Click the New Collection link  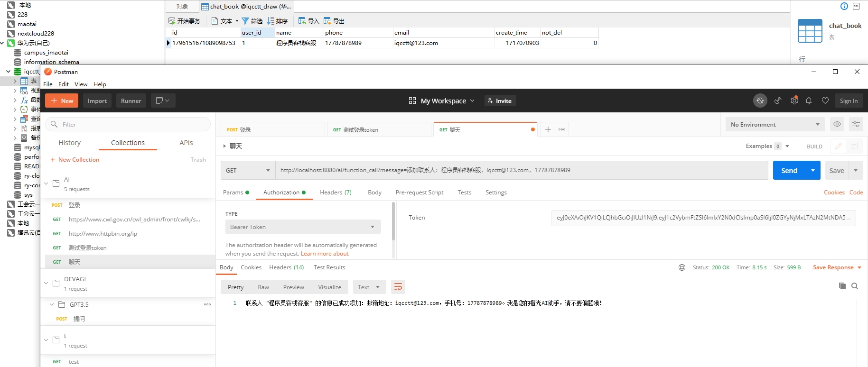(75, 160)
